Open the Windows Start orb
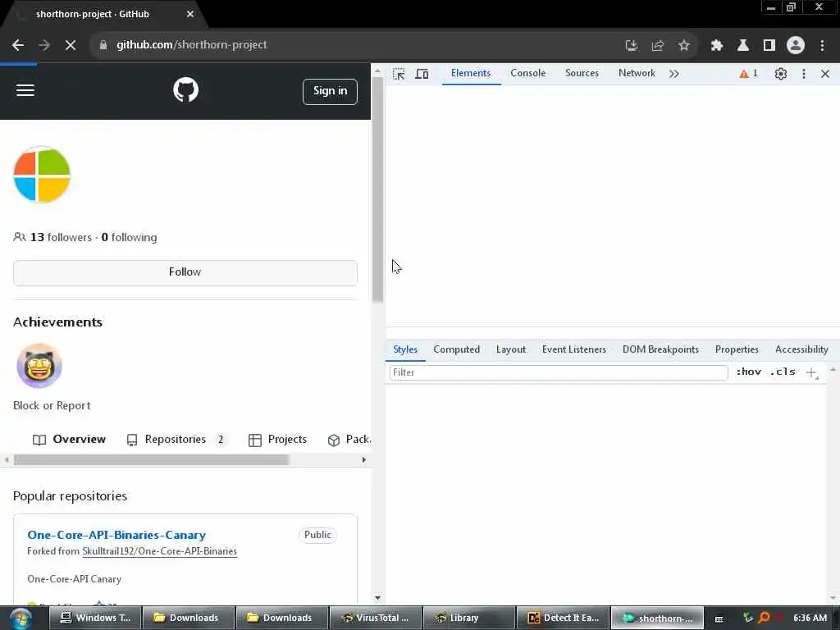Screen dimensions: 840x630 [21, 618]
